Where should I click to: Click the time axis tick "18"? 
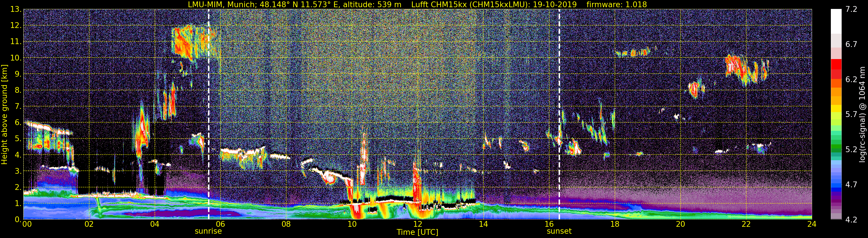pyautogui.click(x=614, y=224)
